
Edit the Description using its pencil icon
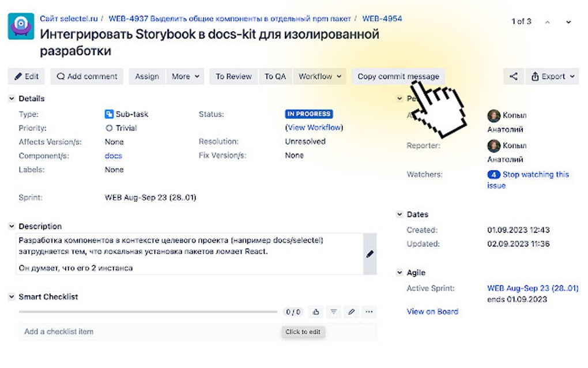[x=370, y=253]
